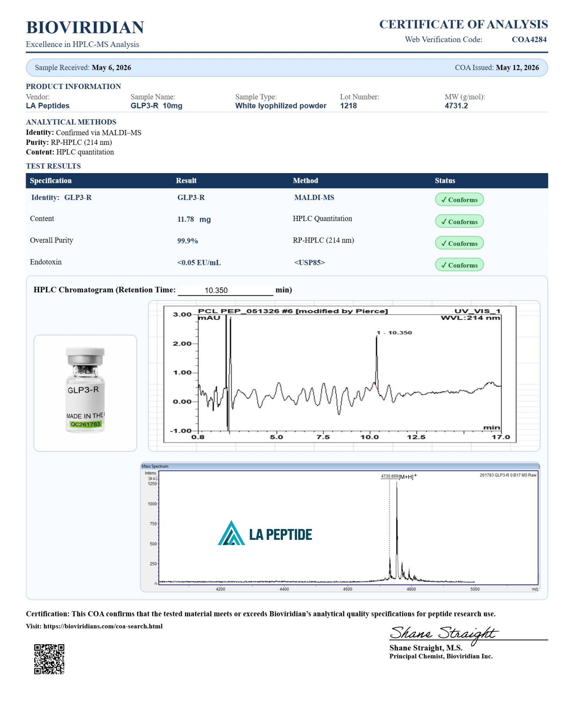Click the HPLC chromatogram plot
Viewport: 563px width, 728px height.
[339, 374]
